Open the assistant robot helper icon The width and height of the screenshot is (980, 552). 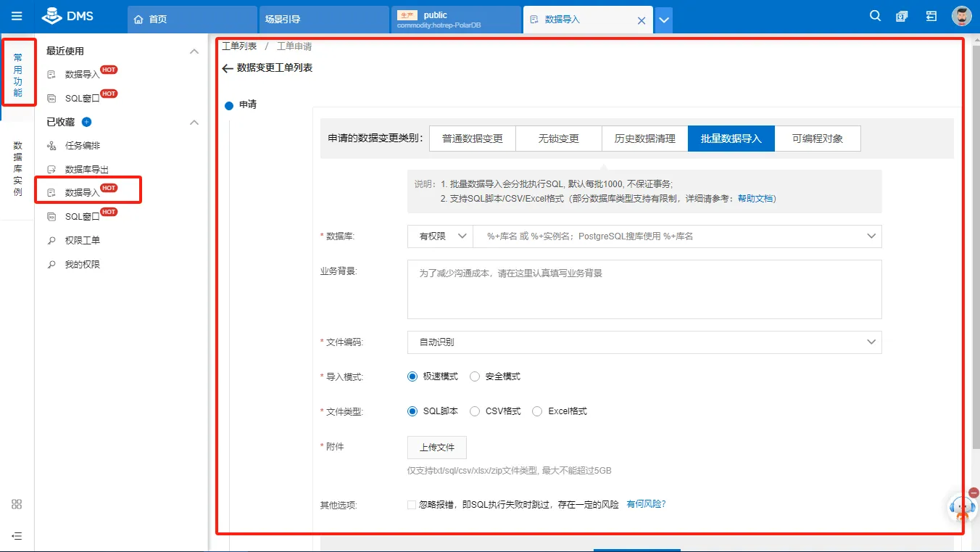tap(962, 508)
